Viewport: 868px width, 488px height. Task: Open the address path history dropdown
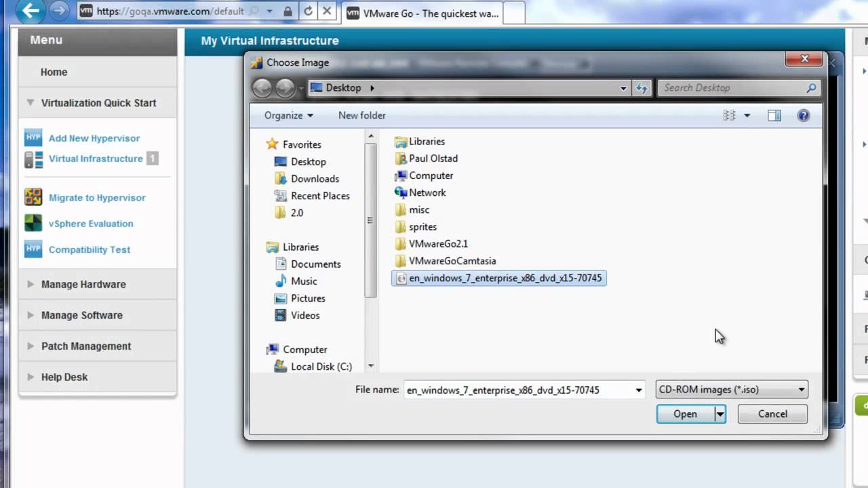point(623,87)
